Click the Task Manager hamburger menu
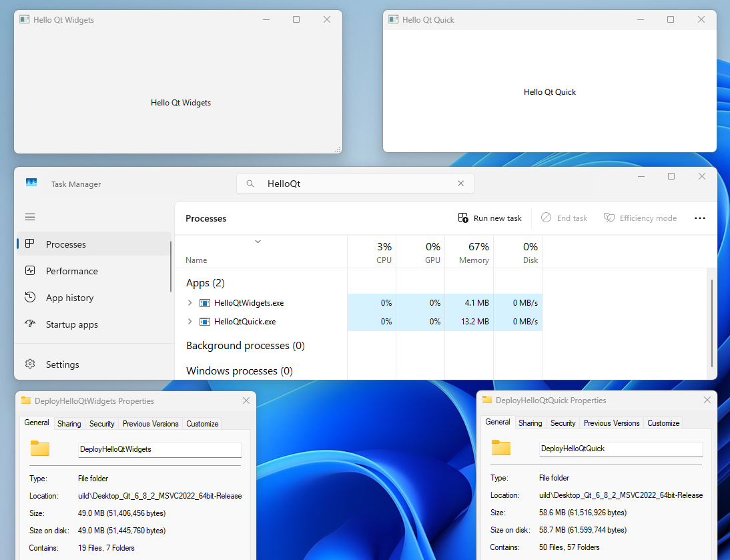 point(29,217)
